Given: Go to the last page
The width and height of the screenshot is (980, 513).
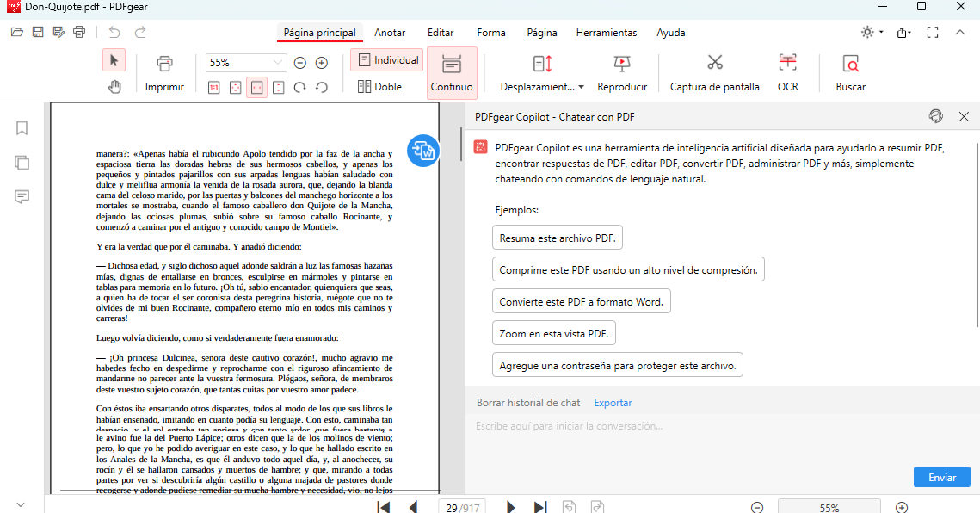Looking at the screenshot, I should point(540,506).
